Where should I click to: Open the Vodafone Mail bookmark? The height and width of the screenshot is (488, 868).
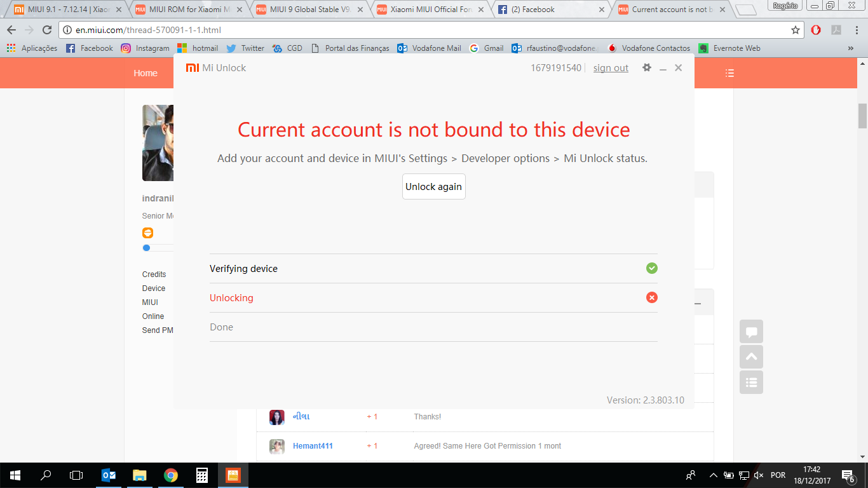click(x=430, y=48)
